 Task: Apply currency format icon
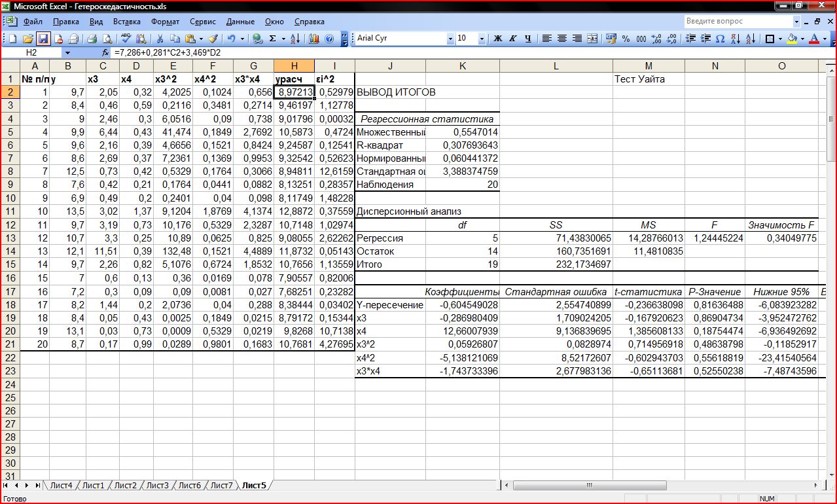[611, 39]
